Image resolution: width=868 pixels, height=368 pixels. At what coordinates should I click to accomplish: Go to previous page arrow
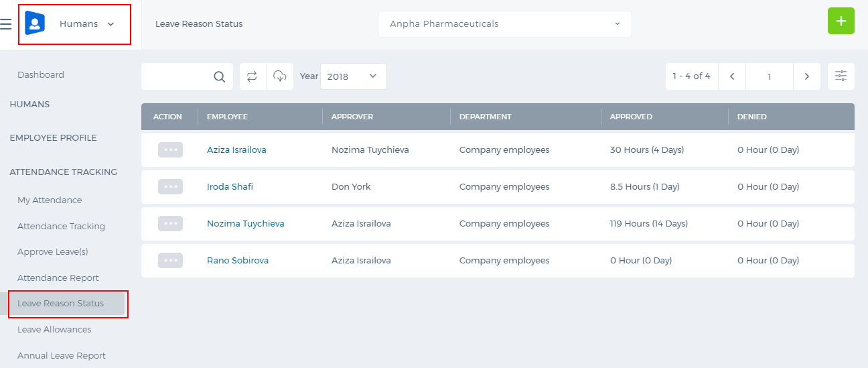pyautogui.click(x=732, y=76)
